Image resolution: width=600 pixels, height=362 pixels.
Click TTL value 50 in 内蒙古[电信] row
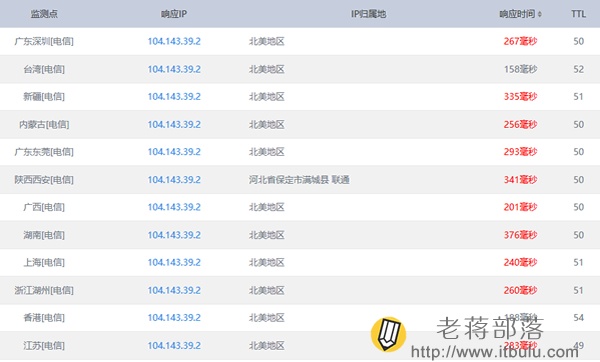pyautogui.click(x=579, y=124)
